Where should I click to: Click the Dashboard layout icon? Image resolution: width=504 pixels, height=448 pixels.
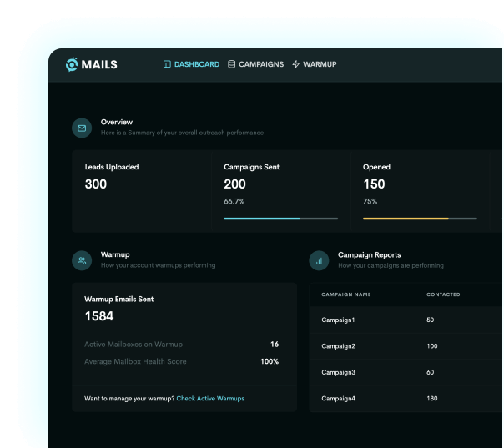click(x=167, y=64)
